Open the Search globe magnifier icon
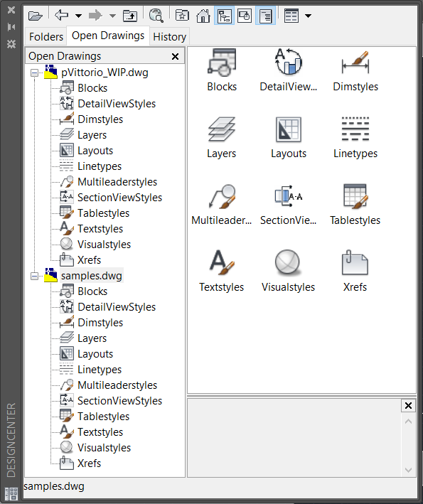423x504 pixels. point(156,16)
